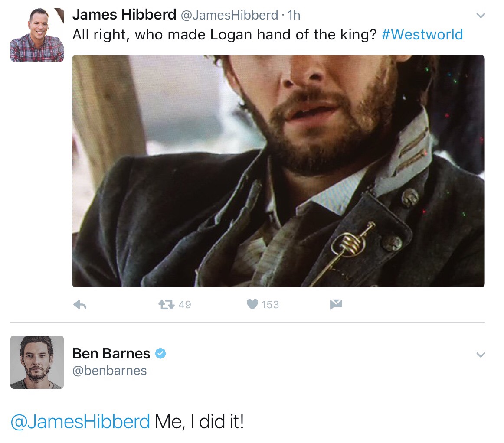Open Ben Barnes' profile picture
Screen dimensions: 504x443
pyautogui.click(x=37, y=362)
